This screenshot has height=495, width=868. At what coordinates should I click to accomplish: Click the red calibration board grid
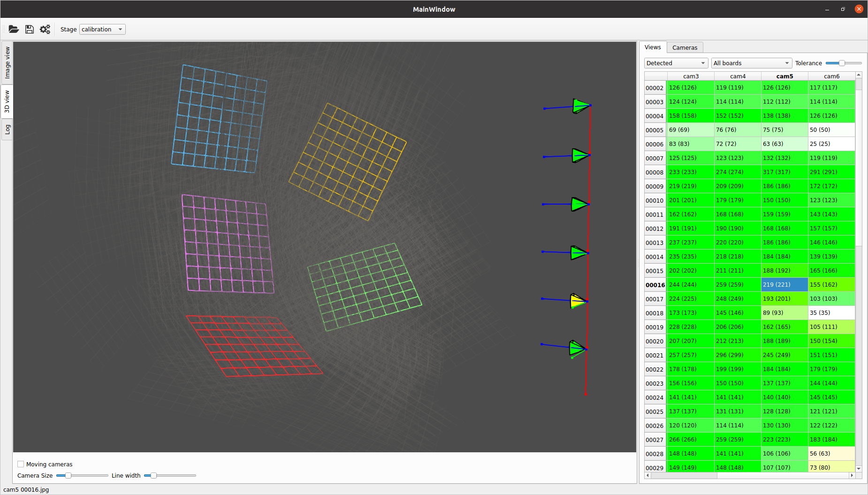(254, 346)
